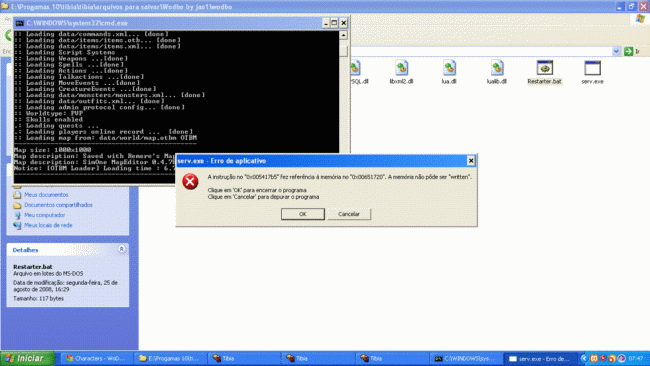Click OK to close the serv.exe error

pos(303,214)
